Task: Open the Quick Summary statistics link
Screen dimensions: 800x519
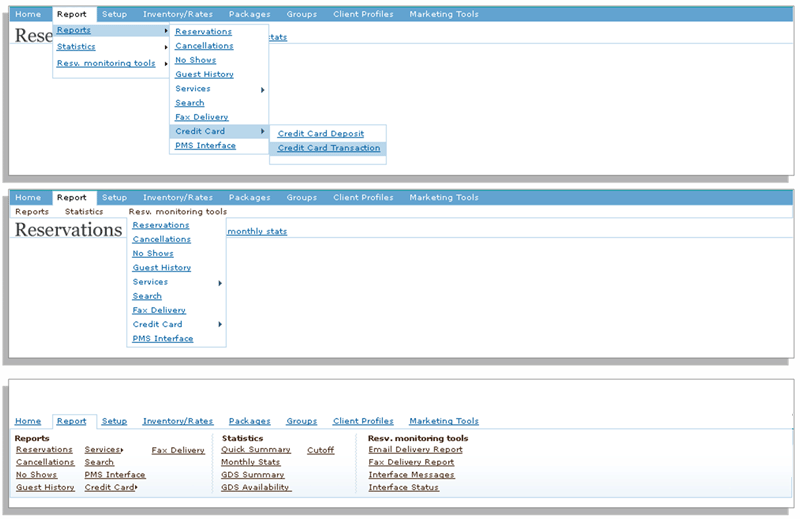Action: point(256,450)
